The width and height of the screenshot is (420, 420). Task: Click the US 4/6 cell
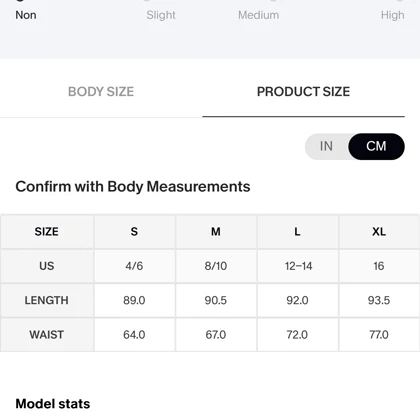[x=134, y=266]
